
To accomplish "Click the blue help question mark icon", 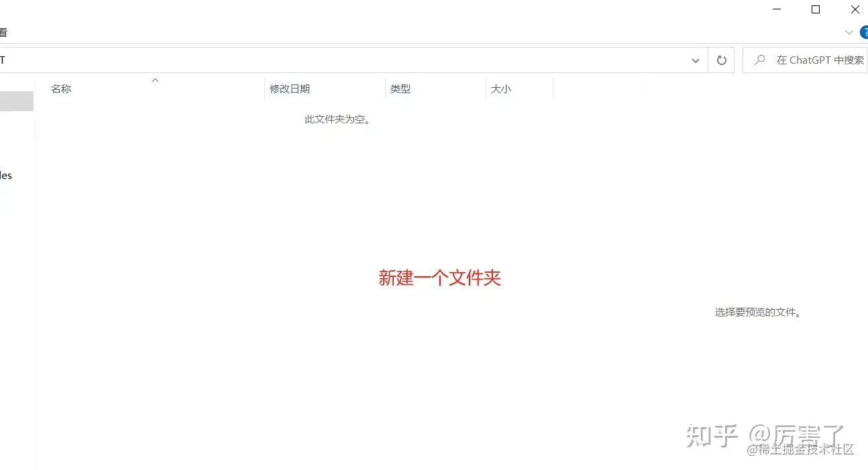I will [864, 32].
